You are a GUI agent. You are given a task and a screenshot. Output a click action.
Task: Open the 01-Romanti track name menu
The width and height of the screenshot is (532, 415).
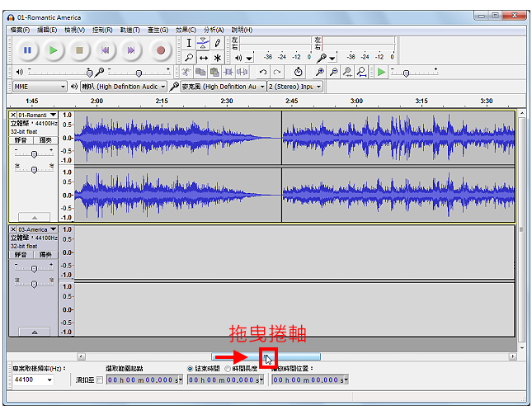(37, 115)
